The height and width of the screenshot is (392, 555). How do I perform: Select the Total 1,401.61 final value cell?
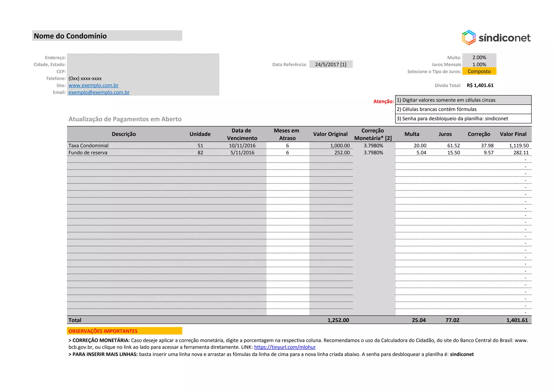coord(517,320)
